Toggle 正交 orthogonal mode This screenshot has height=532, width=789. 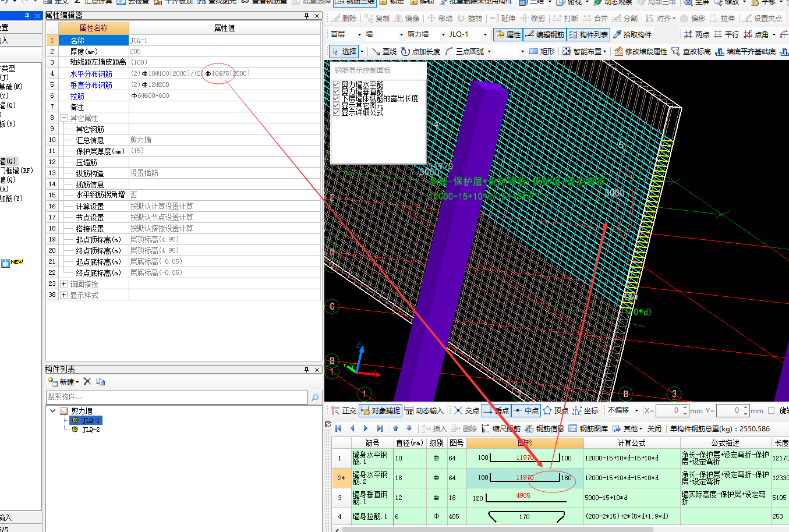[344, 411]
